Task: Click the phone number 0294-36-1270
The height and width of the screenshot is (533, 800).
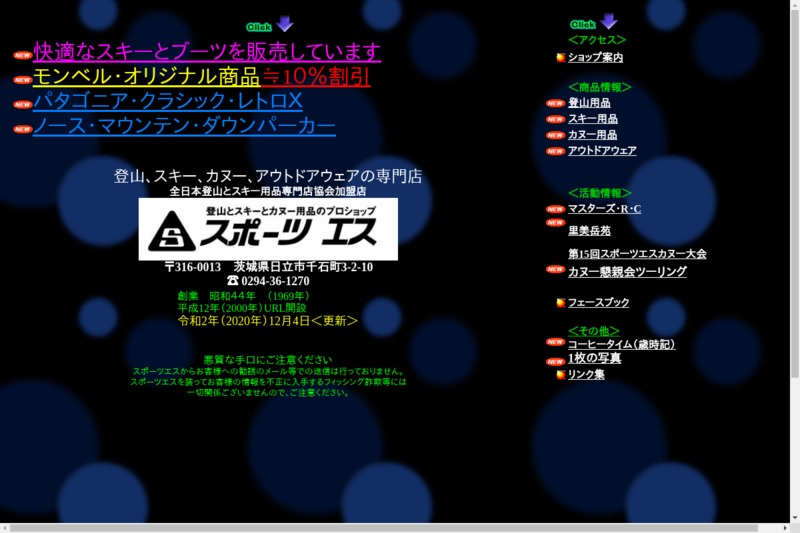Action: click(x=275, y=281)
